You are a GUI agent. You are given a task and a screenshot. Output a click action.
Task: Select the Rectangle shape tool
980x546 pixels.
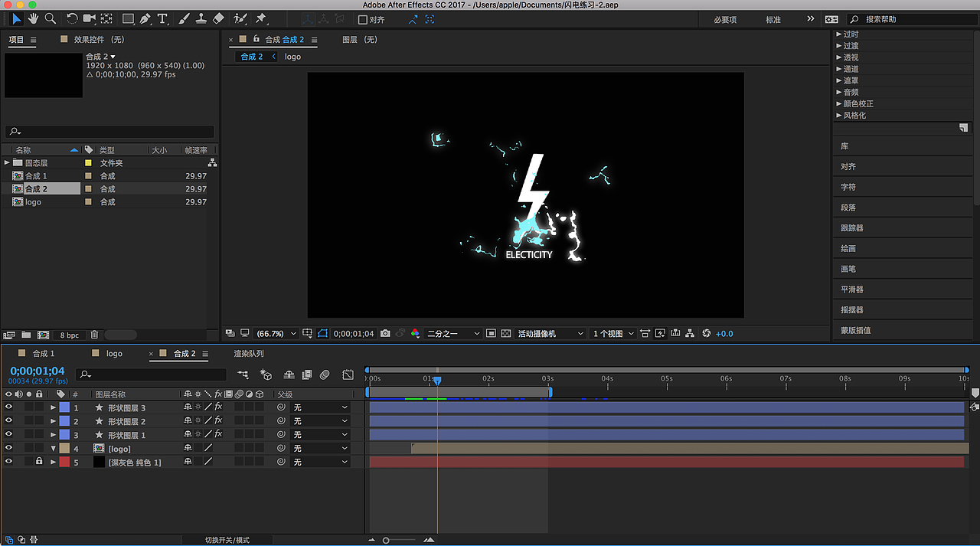[x=128, y=18]
